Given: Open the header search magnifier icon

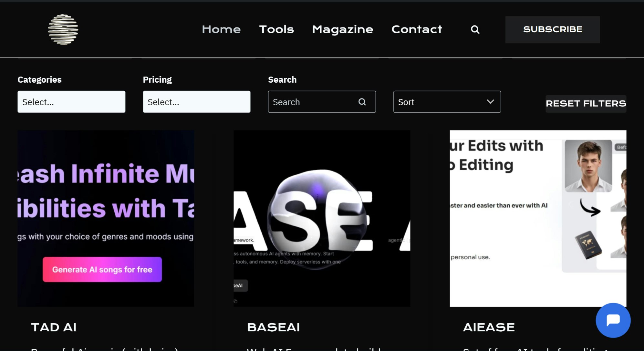Looking at the screenshot, I should point(475,29).
